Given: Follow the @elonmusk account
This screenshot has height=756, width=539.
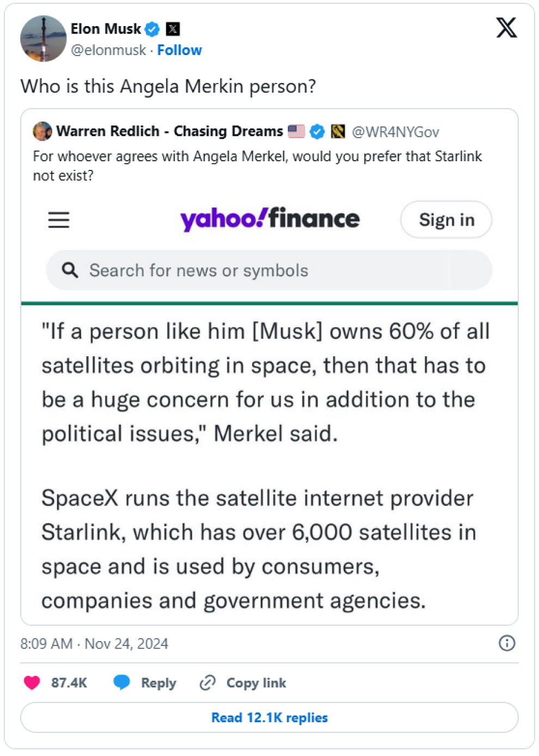Looking at the screenshot, I should pyautogui.click(x=179, y=50).
